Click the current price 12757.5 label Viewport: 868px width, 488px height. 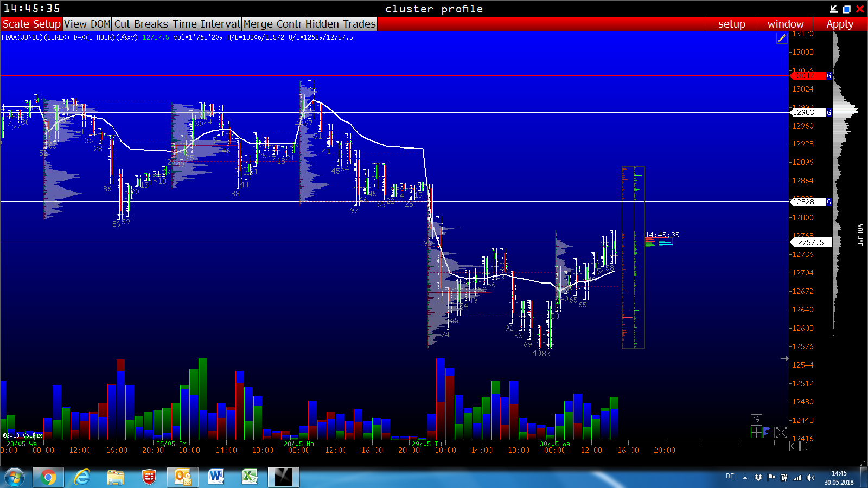[x=810, y=242]
